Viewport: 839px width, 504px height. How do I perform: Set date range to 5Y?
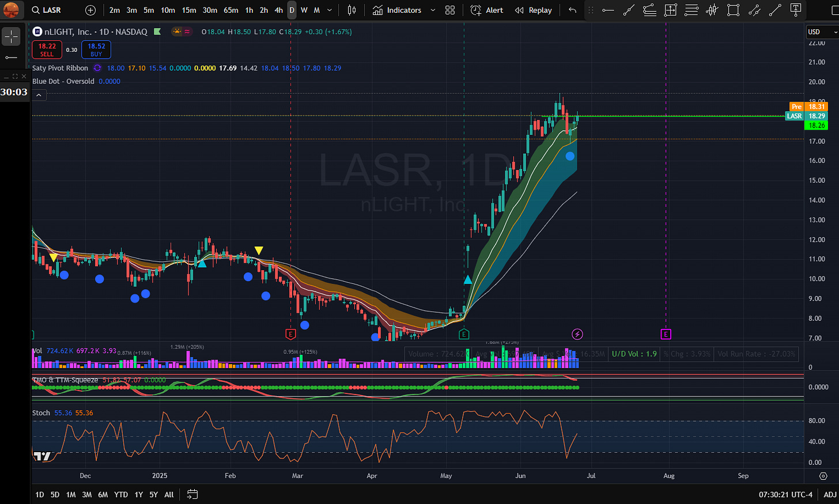(153, 495)
